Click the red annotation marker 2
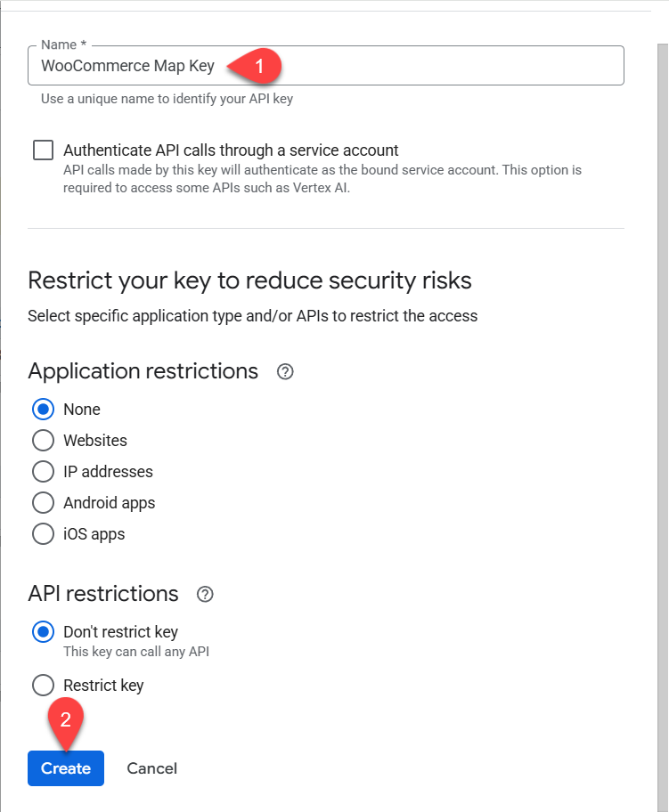Viewport: 669px width, 812px height. click(65, 721)
